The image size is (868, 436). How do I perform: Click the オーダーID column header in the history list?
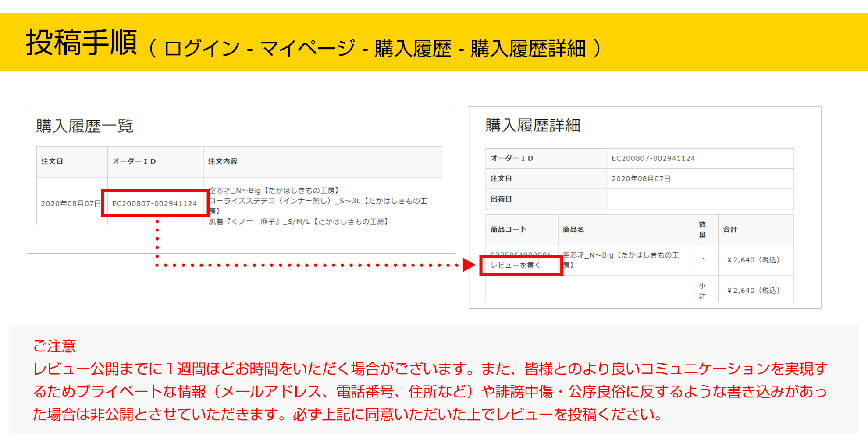(x=134, y=161)
